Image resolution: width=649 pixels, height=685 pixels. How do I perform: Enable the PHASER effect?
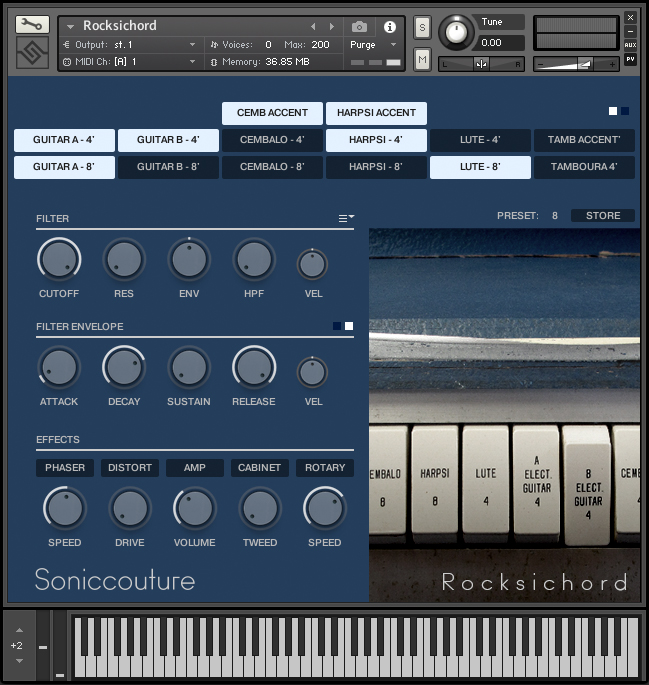65,468
